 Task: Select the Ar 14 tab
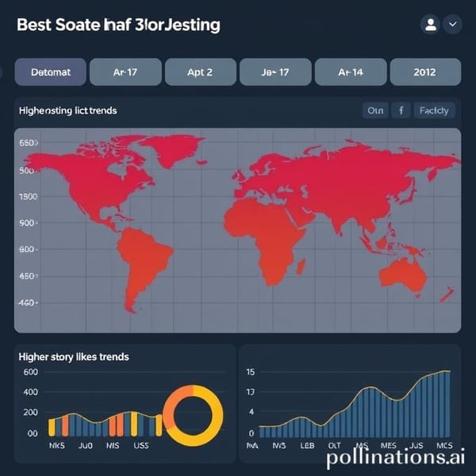pos(350,71)
